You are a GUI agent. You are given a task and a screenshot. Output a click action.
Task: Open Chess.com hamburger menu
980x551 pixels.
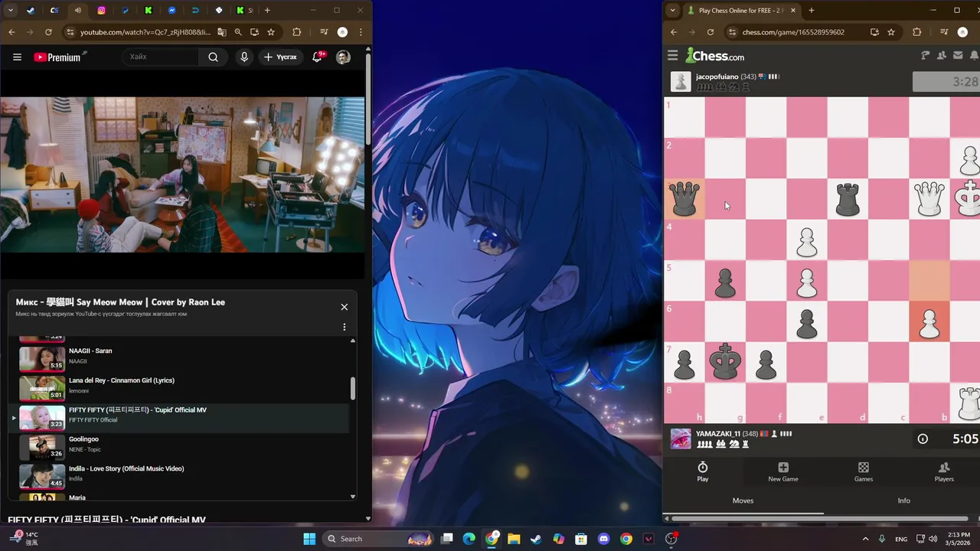pyautogui.click(x=673, y=55)
